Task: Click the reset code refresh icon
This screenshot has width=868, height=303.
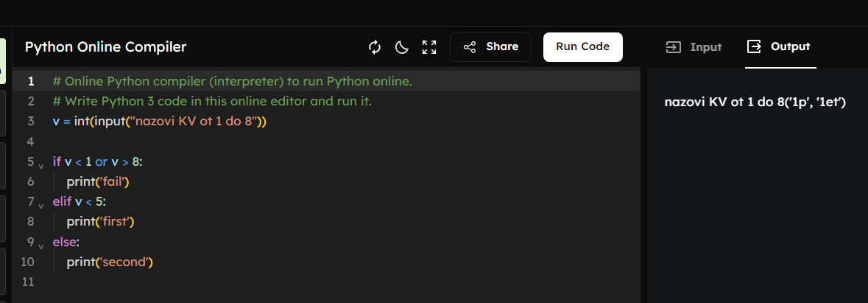Action: tap(375, 47)
